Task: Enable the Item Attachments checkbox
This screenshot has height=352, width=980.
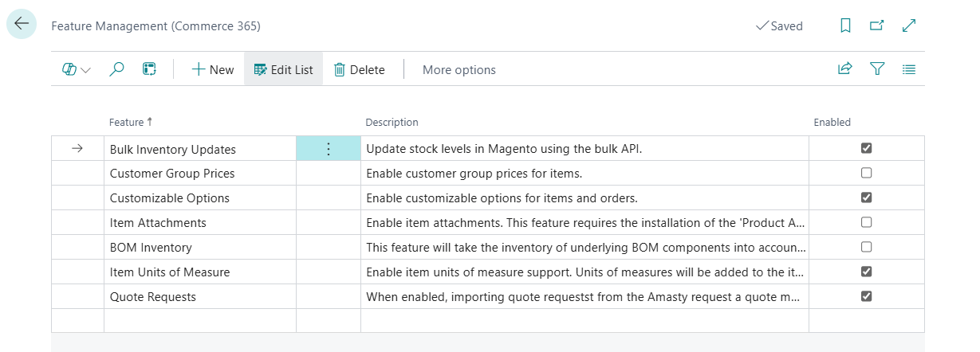Action: tap(867, 222)
